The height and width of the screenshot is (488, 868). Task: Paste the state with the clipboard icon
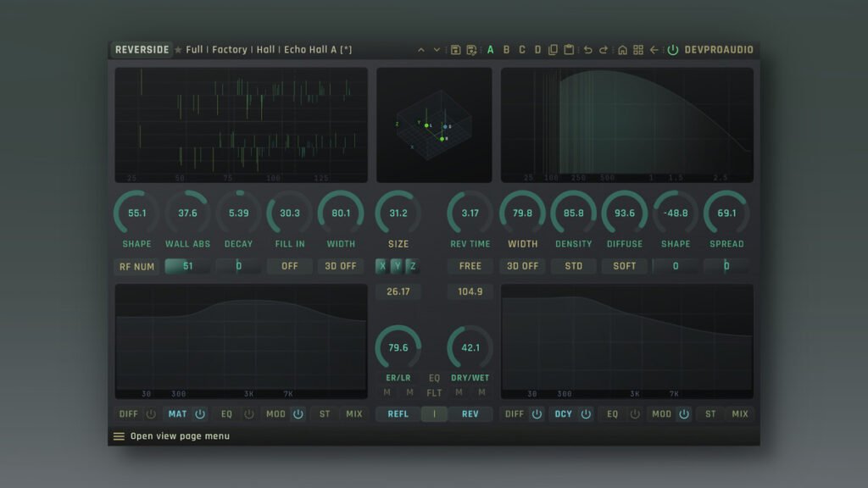click(569, 50)
